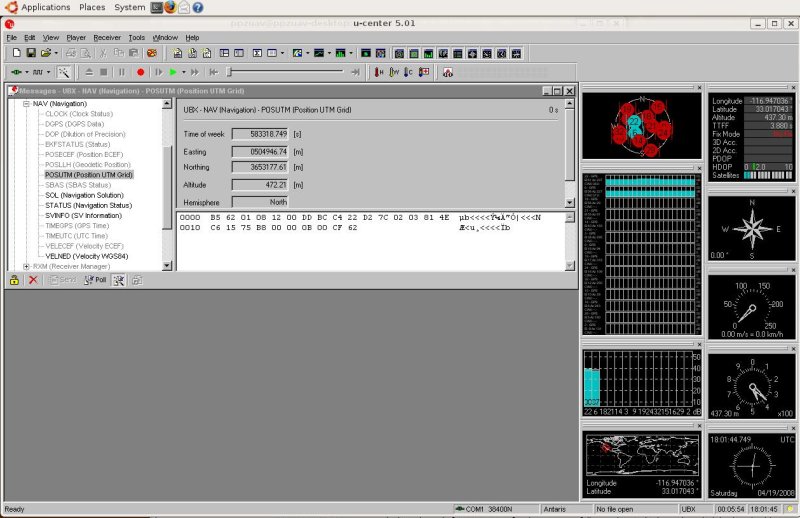Jump to log start with rewind button
The image size is (800, 518).
click(x=214, y=72)
